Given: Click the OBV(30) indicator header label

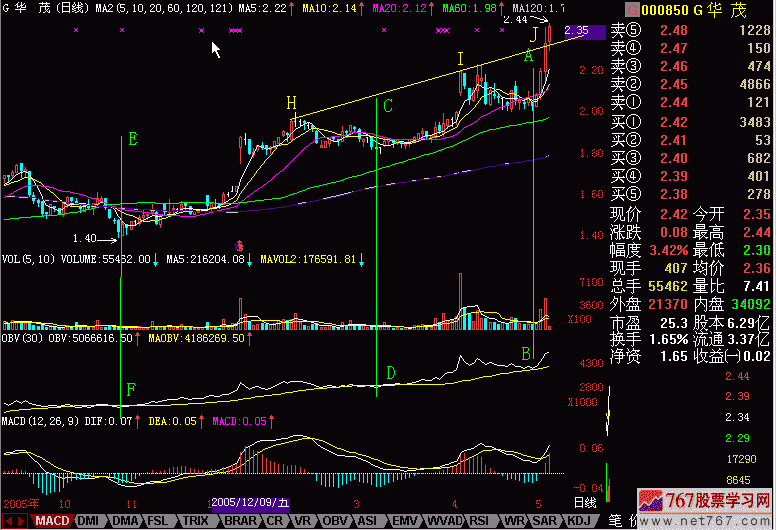Looking at the screenshot, I should pyautogui.click(x=22, y=339).
